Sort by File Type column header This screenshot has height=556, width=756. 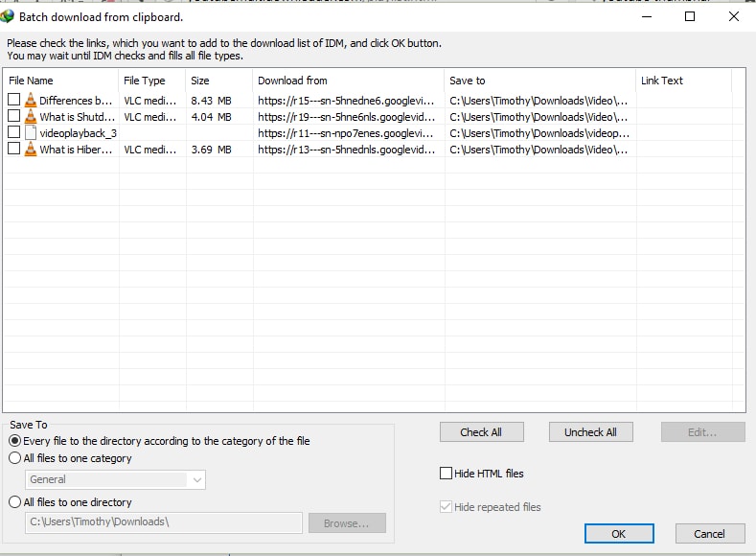pyautogui.click(x=152, y=81)
